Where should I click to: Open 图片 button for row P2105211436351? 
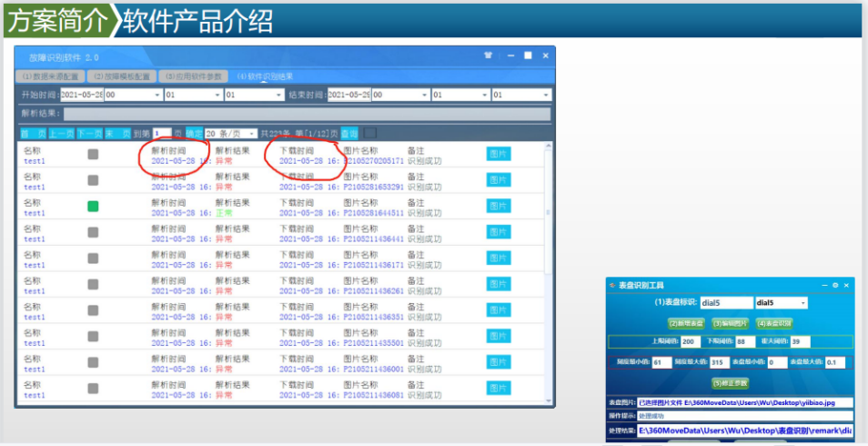tap(499, 310)
